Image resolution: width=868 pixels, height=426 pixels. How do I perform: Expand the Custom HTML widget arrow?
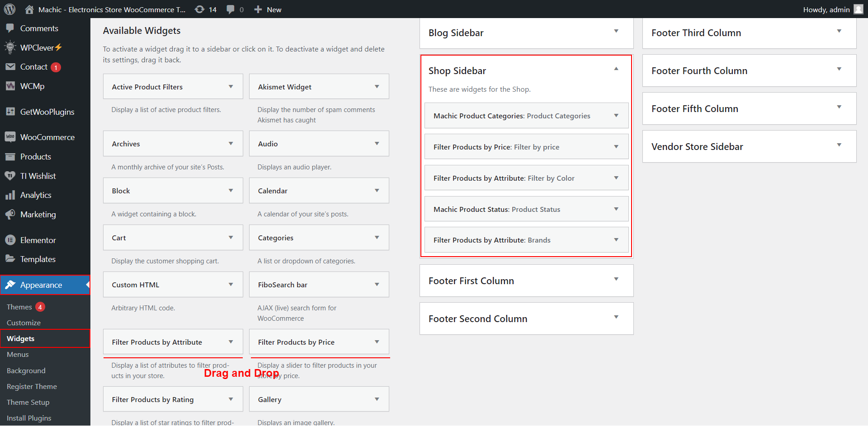(x=231, y=285)
